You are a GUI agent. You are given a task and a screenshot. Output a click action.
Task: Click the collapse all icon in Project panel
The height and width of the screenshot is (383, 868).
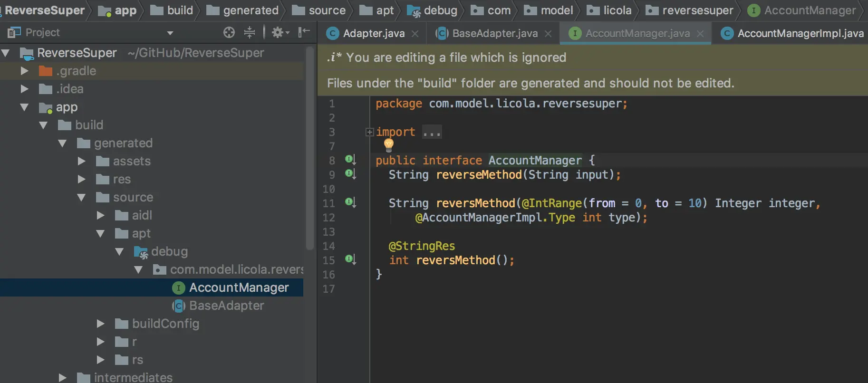[250, 32]
